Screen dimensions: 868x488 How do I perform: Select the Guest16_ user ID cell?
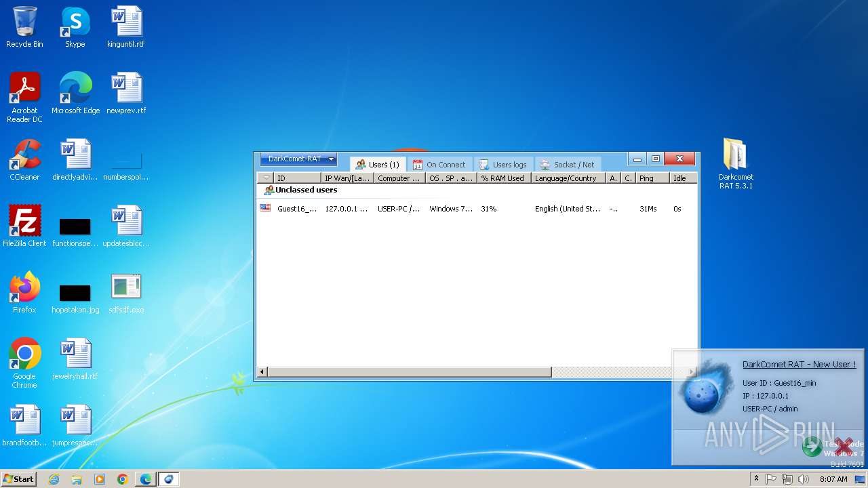pyautogui.click(x=297, y=209)
